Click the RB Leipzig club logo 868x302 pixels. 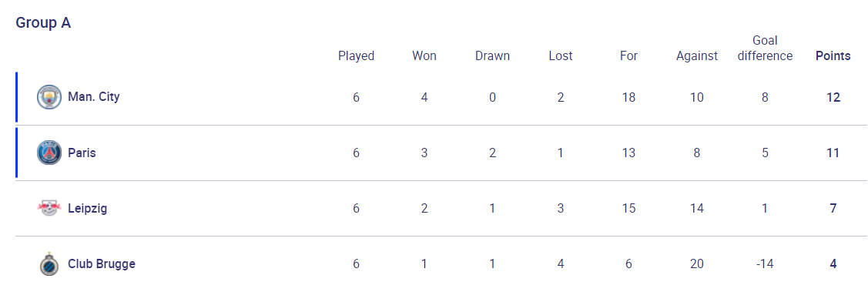[49, 208]
